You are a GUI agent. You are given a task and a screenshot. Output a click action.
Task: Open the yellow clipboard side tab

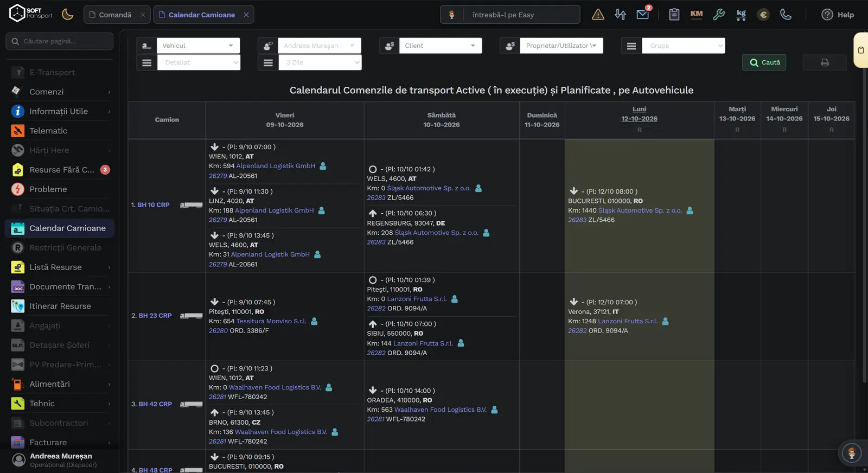(x=861, y=50)
